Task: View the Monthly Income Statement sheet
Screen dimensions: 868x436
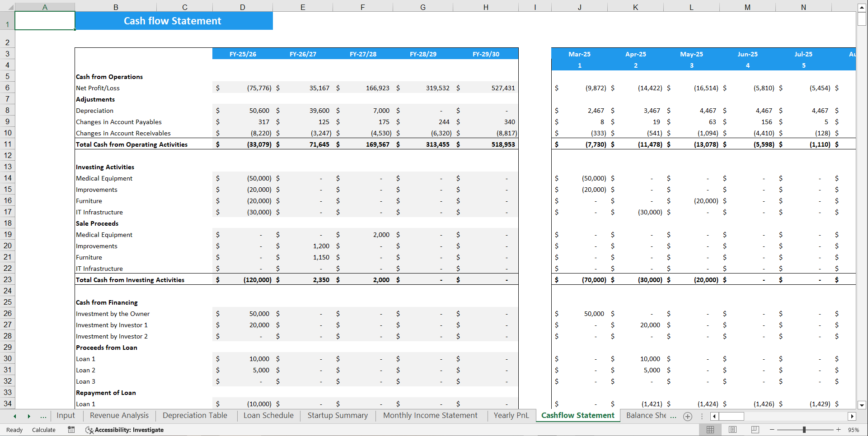Action: pos(430,415)
